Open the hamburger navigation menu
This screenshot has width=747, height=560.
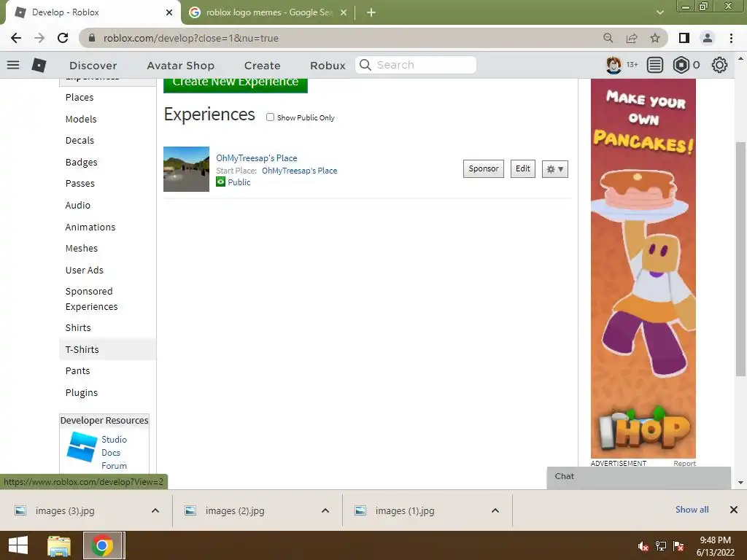pyautogui.click(x=13, y=65)
